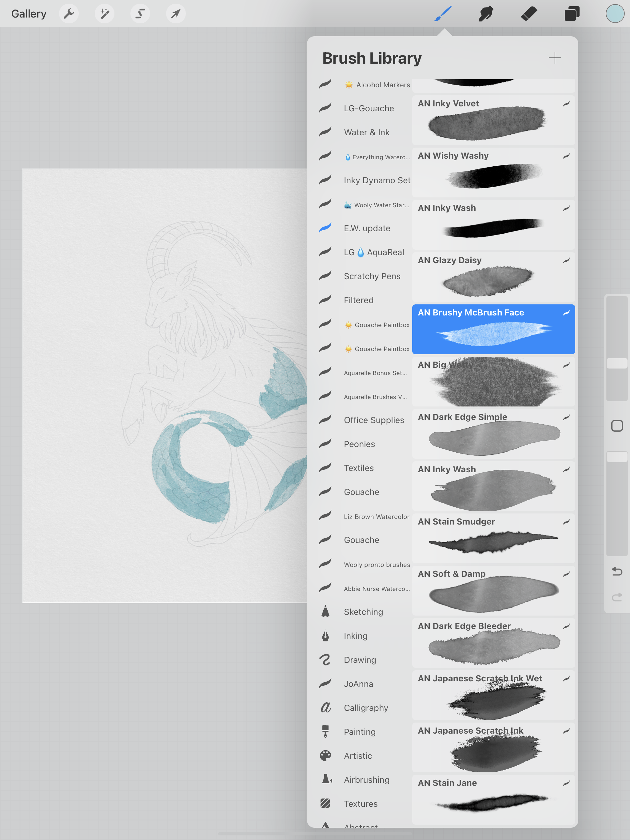Select AN Brushy McBrush Face brush
The image size is (630, 840).
click(x=492, y=328)
